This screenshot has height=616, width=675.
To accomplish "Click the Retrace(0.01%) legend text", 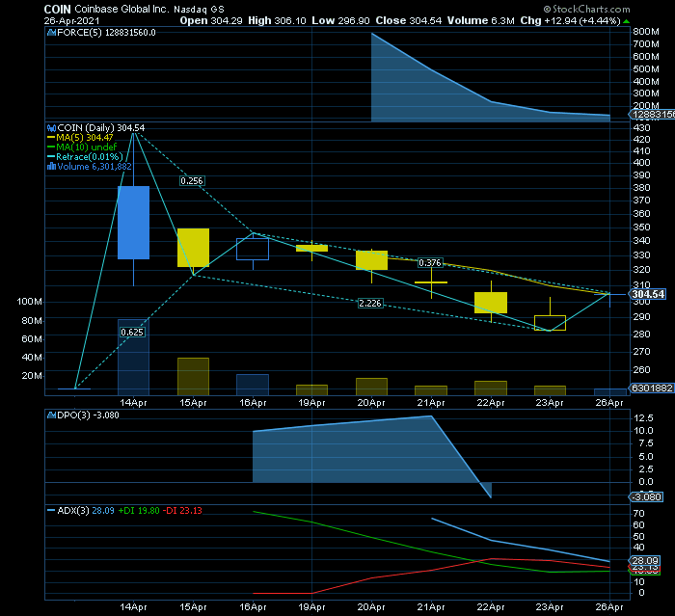I will [90, 157].
